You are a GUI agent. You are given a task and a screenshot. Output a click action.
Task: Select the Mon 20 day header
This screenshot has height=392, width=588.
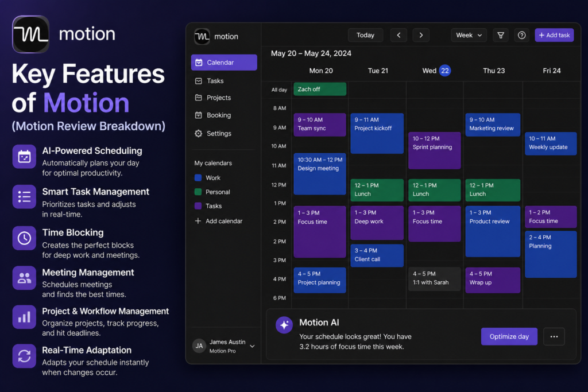coord(321,71)
